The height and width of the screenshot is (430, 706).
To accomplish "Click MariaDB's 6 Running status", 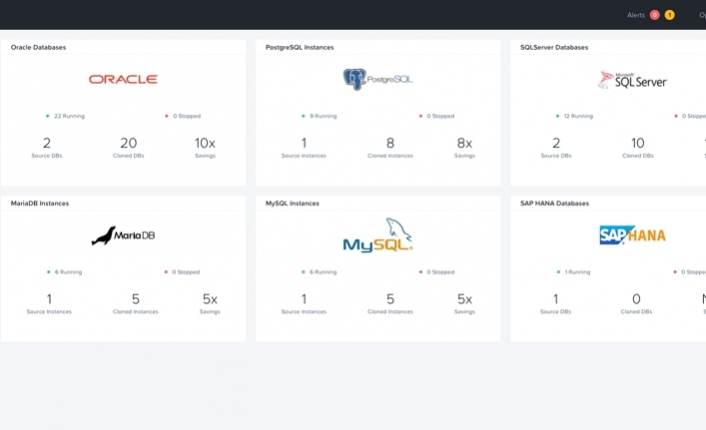I will 65,272.
